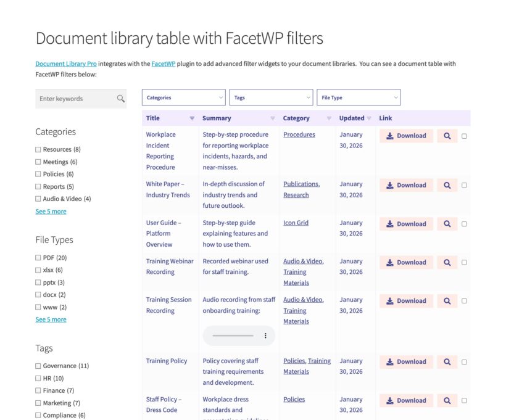This screenshot has height=420, width=506.
Task: Open Staff Policy – Dress Code title
Action: (164, 405)
